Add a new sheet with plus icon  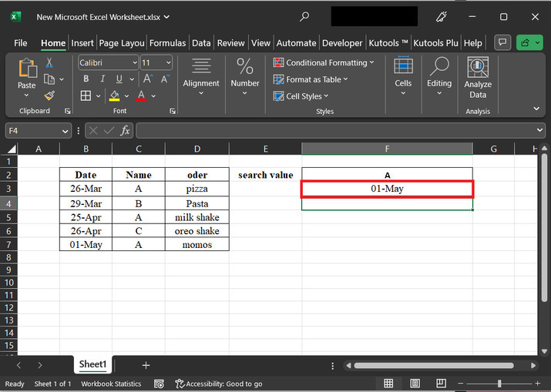tap(146, 365)
